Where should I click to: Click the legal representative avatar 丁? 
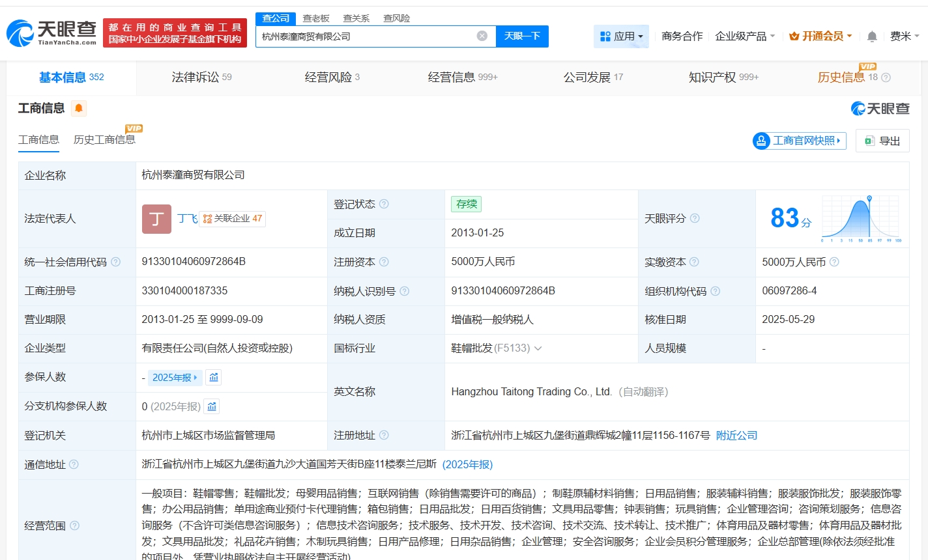point(156,219)
